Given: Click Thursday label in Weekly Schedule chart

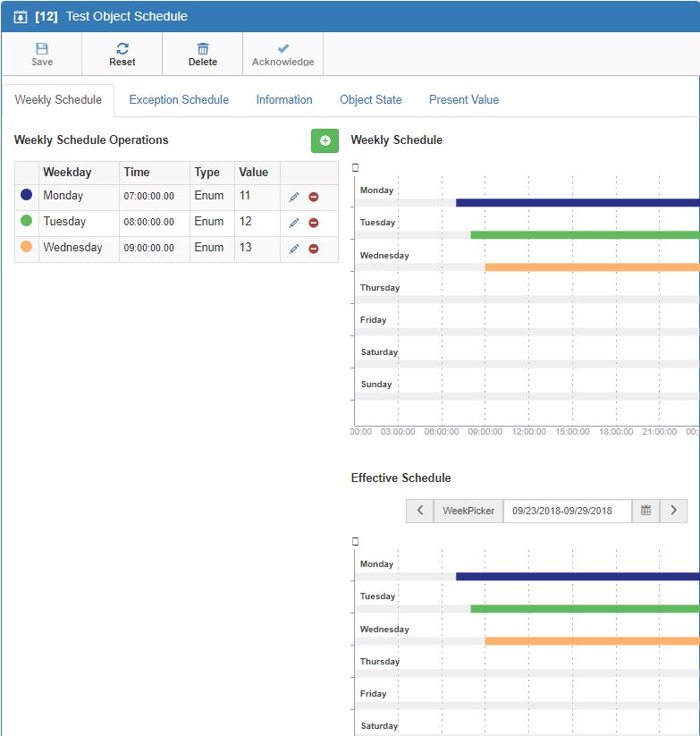Looking at the screenshot, I should pyautogui.click(x=380, y=288).
